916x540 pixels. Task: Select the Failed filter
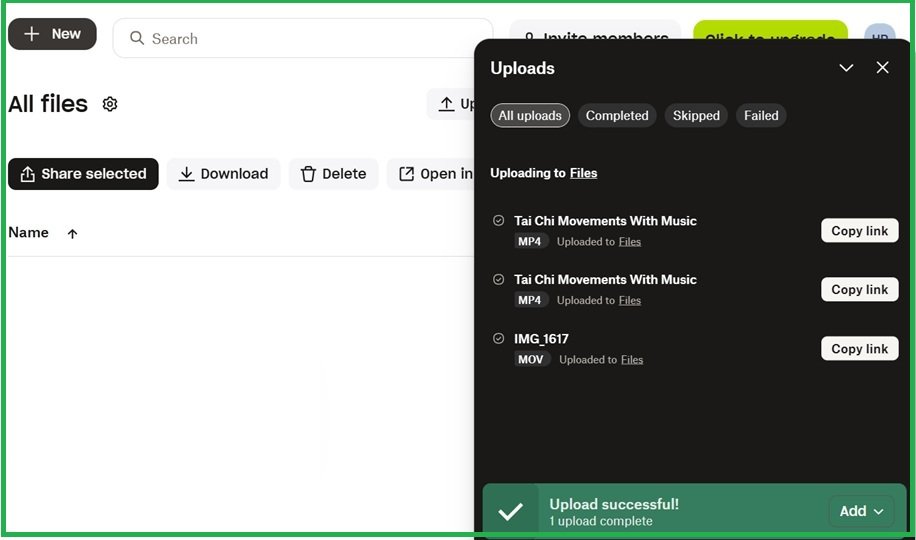[761, 115]
